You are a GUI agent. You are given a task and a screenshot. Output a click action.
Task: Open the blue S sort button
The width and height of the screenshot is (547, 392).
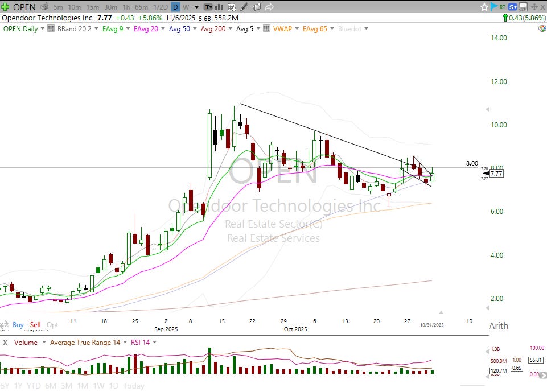[x=512, y=7]
